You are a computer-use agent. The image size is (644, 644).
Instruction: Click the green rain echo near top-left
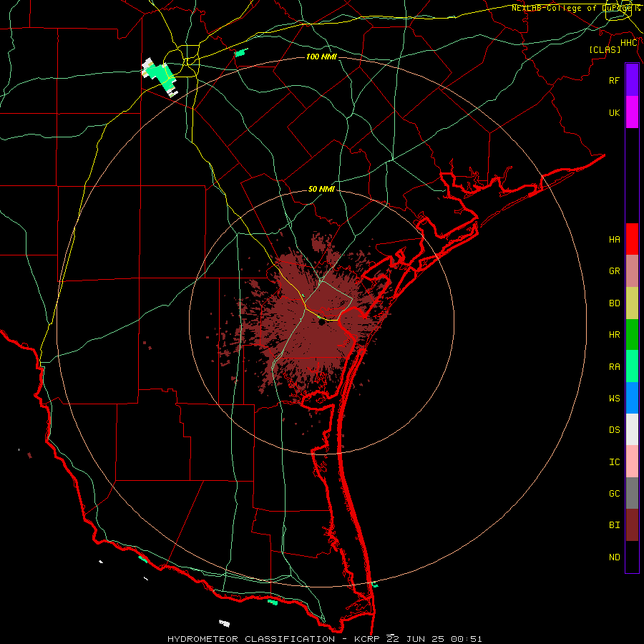pyautogui.click(x=162, y=76)
